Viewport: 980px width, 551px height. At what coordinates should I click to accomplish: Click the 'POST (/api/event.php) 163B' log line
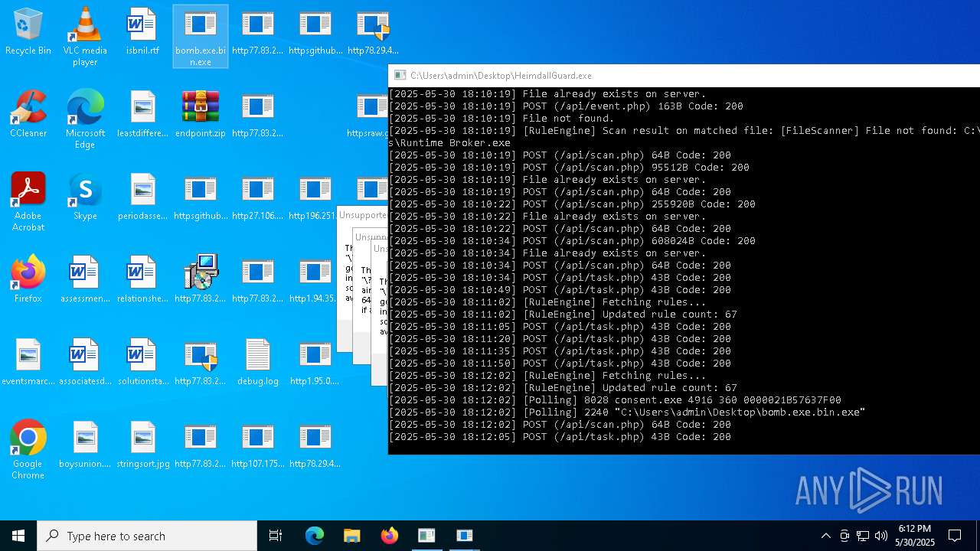[x=566, y=106]
